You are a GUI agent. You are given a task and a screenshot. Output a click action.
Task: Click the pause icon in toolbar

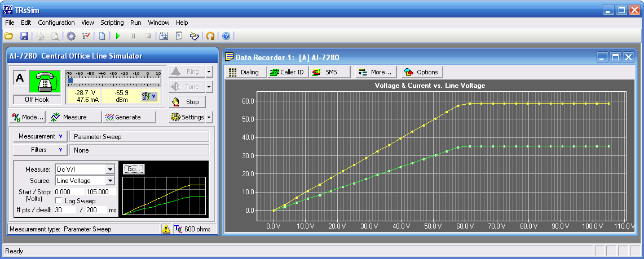click(x=133, y=36)
